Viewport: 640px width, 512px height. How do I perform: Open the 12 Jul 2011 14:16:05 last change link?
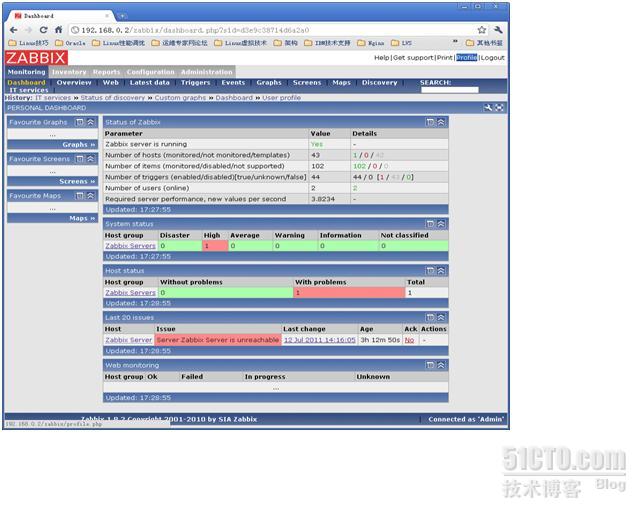click(320, 340)
